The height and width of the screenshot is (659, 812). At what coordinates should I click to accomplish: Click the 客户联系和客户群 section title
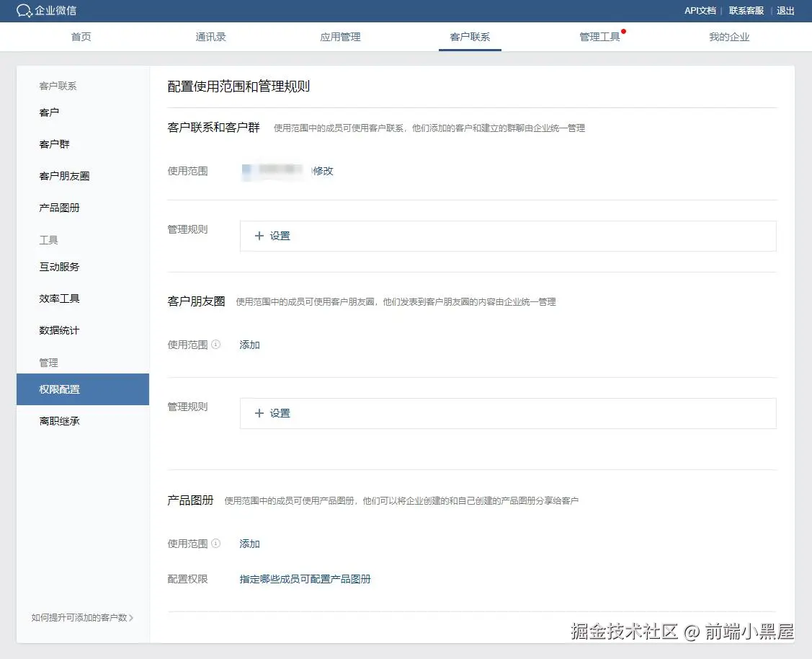pos(213,128)
